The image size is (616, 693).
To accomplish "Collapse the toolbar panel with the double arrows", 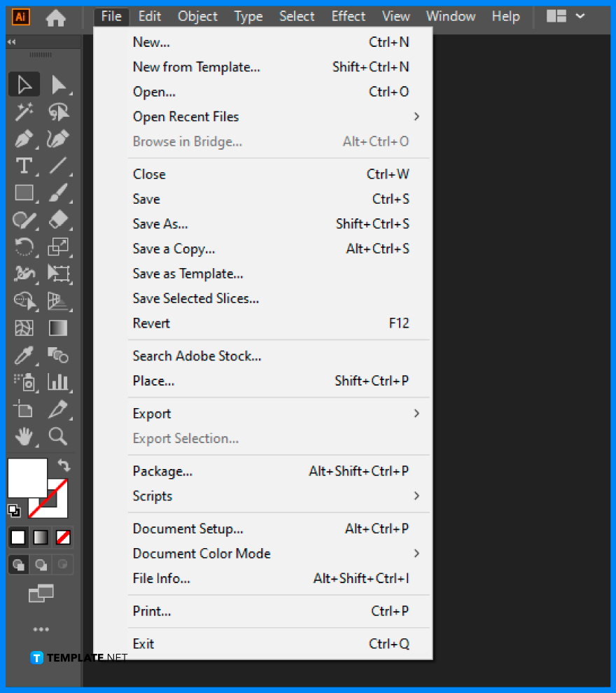I will point(10,41).
